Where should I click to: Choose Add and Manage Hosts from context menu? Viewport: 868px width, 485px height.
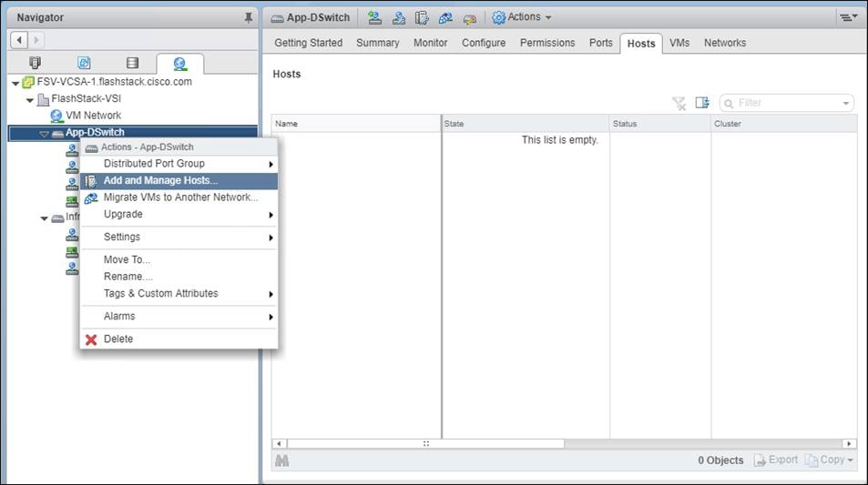(x=179, y=181)
